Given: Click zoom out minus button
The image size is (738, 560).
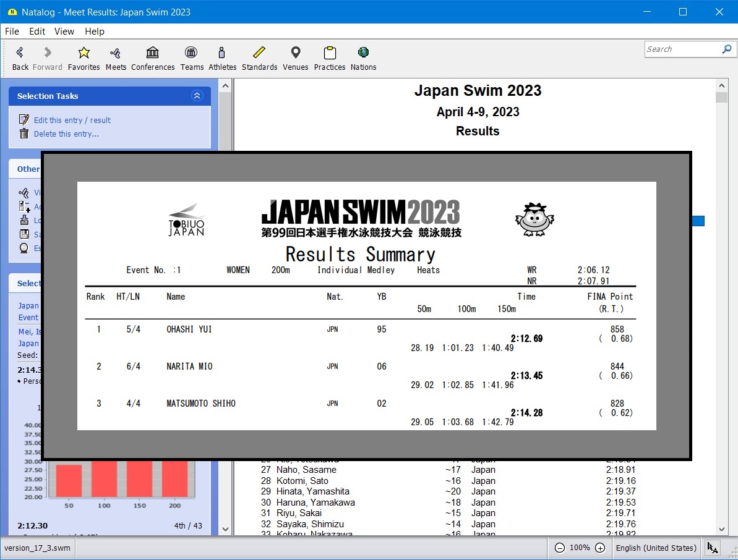Looking at the screenshot, I should click(x=559, y=548).
